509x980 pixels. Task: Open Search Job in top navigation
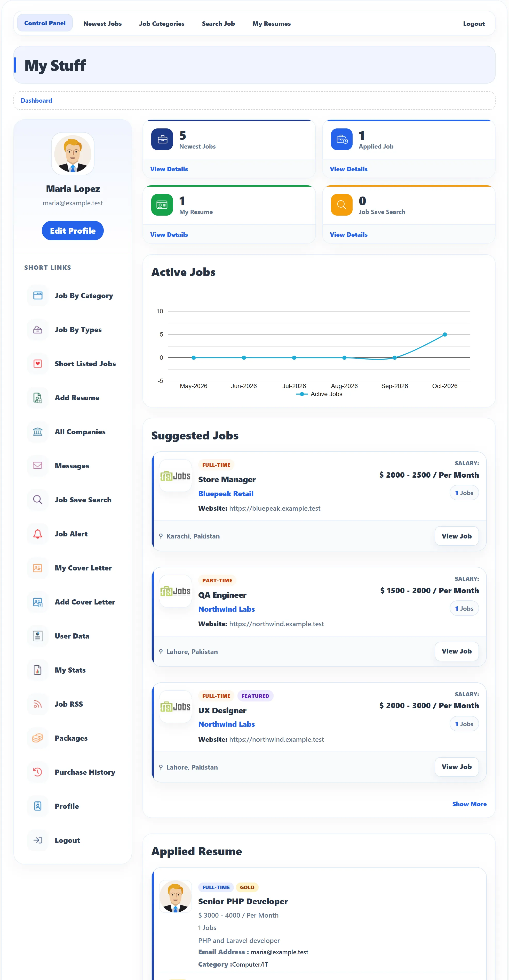click(x=218, y=23)
